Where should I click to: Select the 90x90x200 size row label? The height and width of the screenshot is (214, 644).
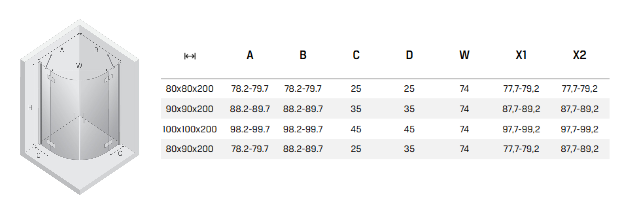(189, 109)
